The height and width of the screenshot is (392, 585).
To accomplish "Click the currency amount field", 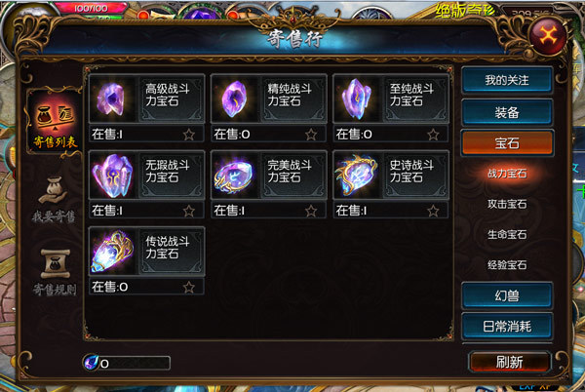I will click(127, 363).
